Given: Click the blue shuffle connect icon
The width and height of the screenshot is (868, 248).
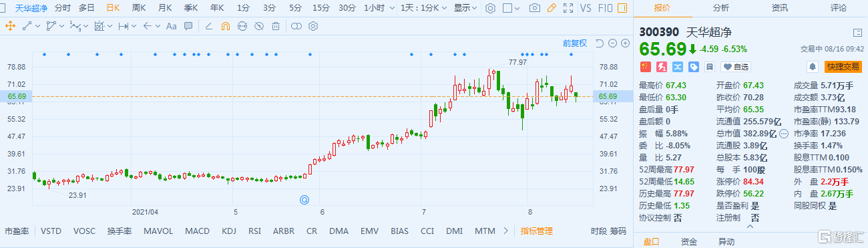Looking at the screenshot, I should [x=677, y=67].
